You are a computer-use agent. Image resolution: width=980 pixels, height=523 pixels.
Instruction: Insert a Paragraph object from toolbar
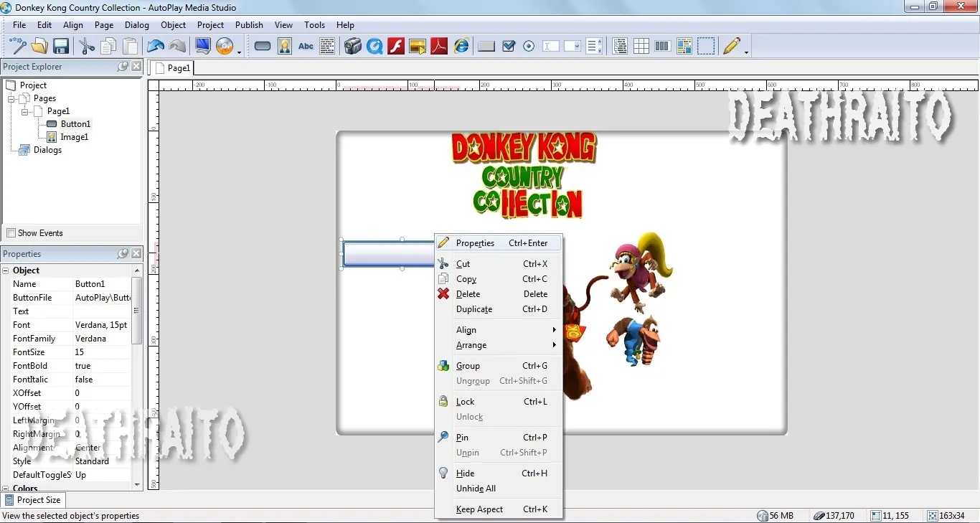pos(327,47)
